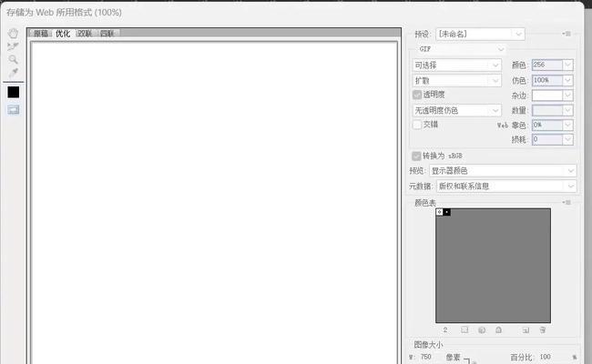The image size is (592, 364).
Task: Expand the Web 靠色 dropdown arrow
Action: point(567,125)
